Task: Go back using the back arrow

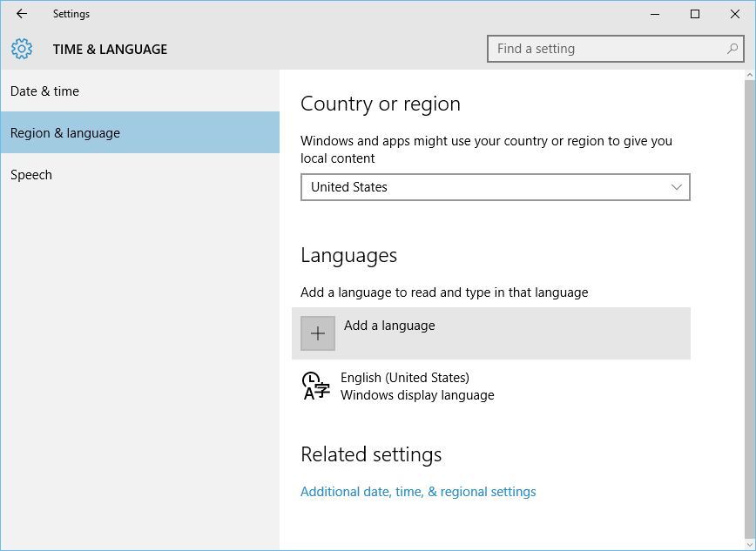Action: click(22, 14)
